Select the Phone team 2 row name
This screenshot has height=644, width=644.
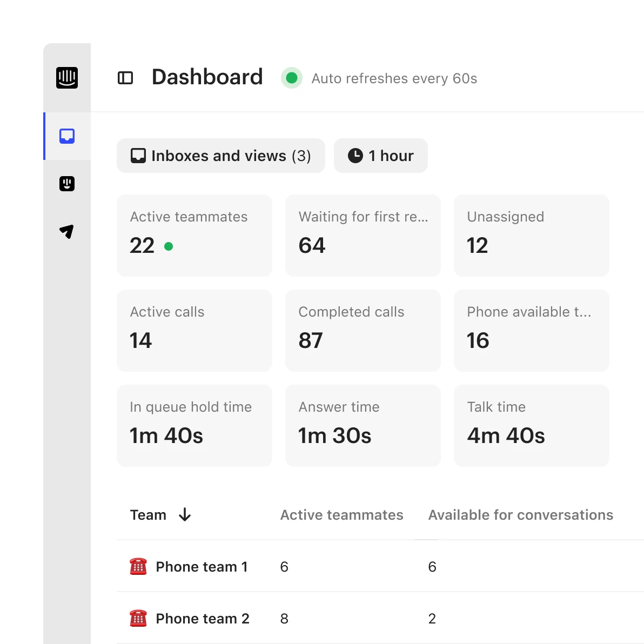(x=203, y=618)
